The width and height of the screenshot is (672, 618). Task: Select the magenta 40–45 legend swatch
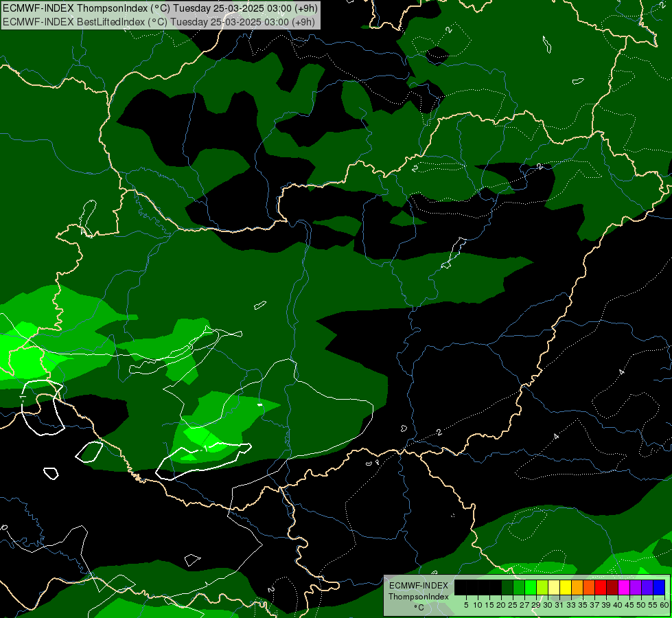tap(623, 587)
